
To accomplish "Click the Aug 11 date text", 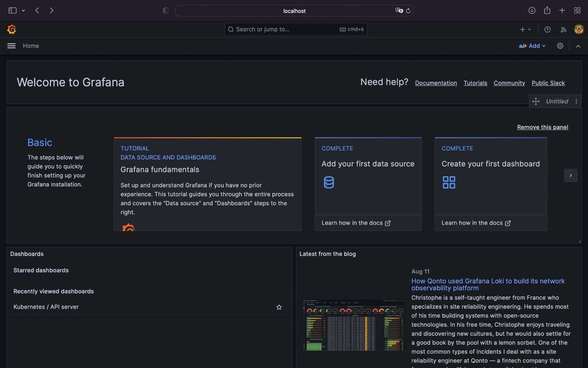I will (420, 272).
